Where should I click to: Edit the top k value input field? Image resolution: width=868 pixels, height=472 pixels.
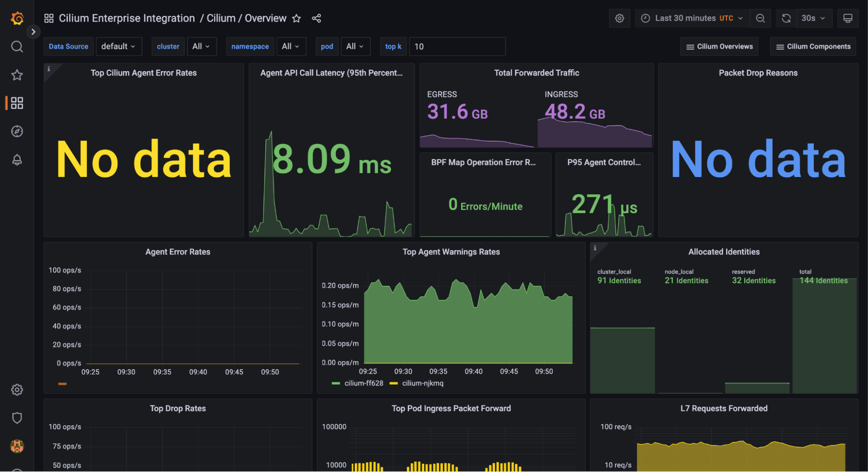457,46
